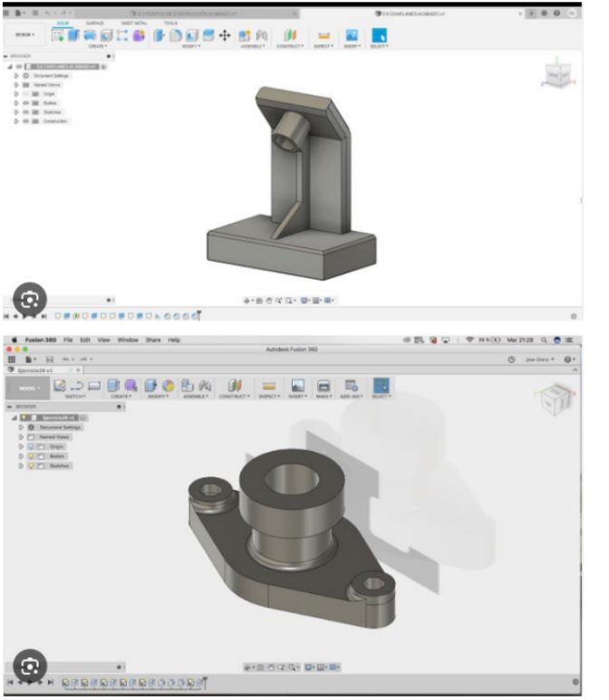The image size is (609, 700).
Task: Expand the Construction folder in upper browser
Action: click(x=16, y=120)
